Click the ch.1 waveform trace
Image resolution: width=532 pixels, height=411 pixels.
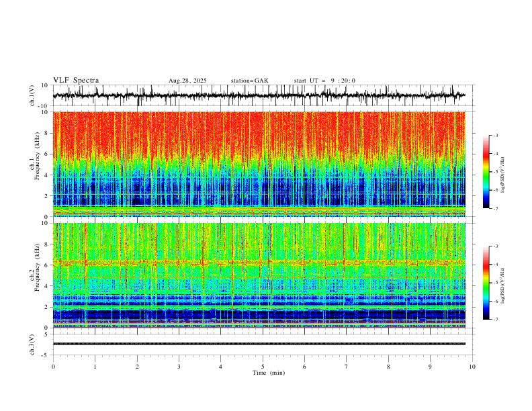(259, 95)
